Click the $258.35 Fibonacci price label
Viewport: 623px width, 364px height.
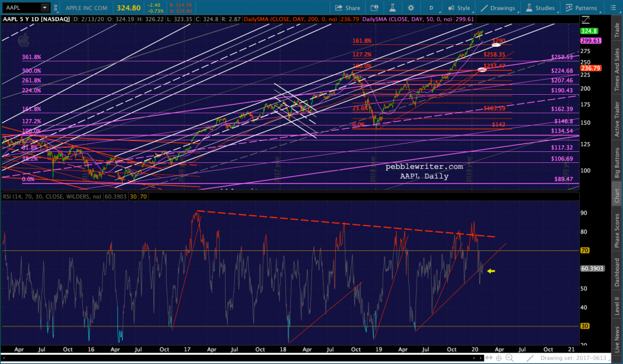[x=494, y=54]
